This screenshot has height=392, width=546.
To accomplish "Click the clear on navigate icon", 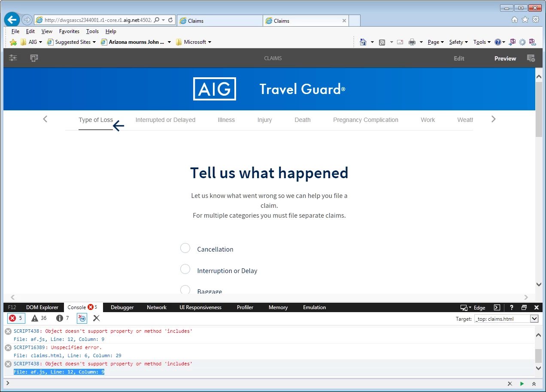I will [x=82, y=318].
